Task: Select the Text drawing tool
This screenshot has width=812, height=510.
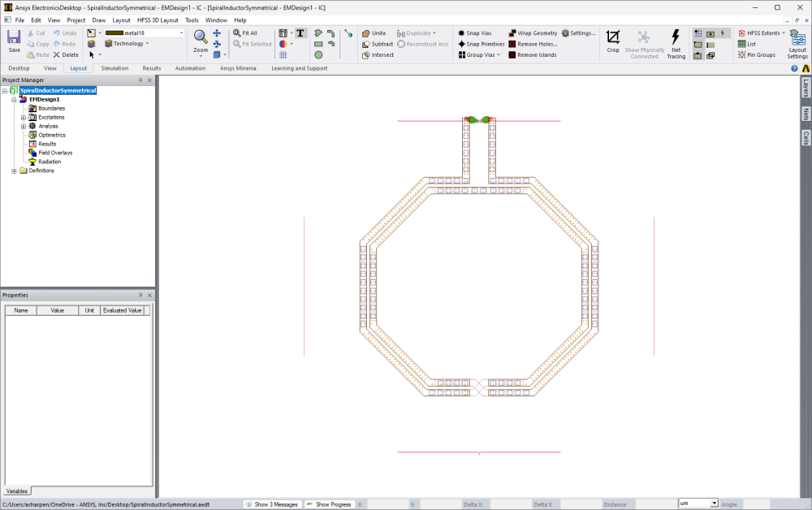Action: pyautogui.click(x=301, y=34)
